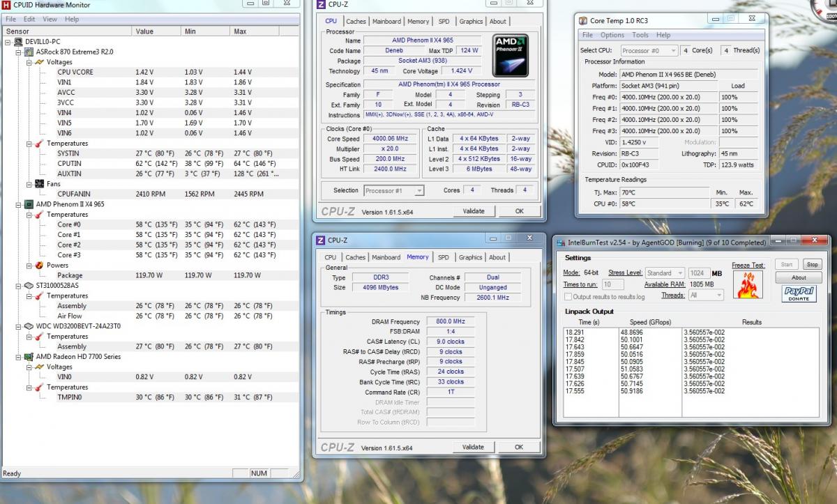Click Temperatures icon under AMD Phenom II X4 965

(40, 215)
